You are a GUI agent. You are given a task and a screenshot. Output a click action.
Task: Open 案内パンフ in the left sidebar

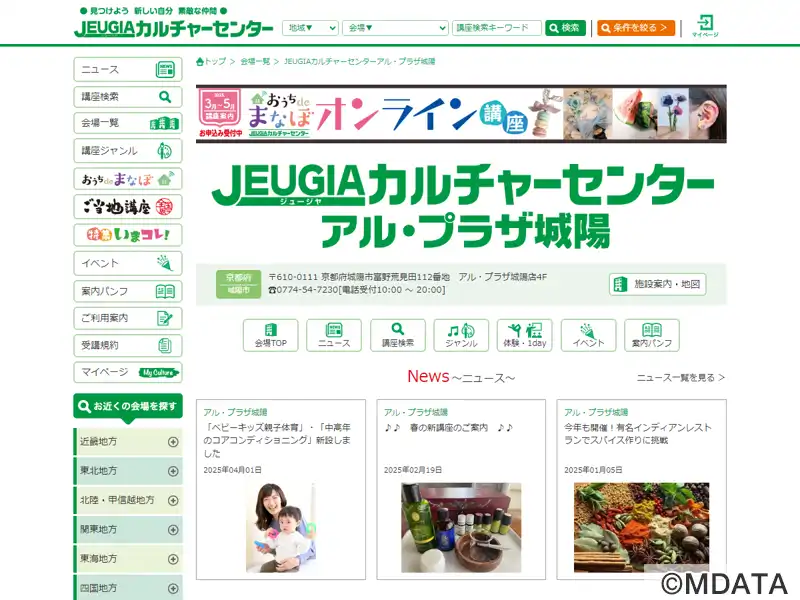point(128,291)
